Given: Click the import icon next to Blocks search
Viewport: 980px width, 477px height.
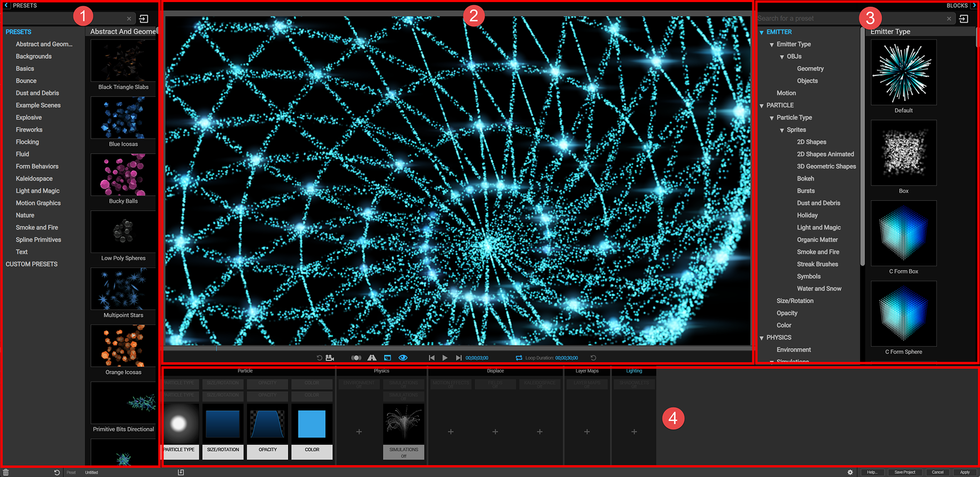Looking at the screenshot, I should (964, 19).
